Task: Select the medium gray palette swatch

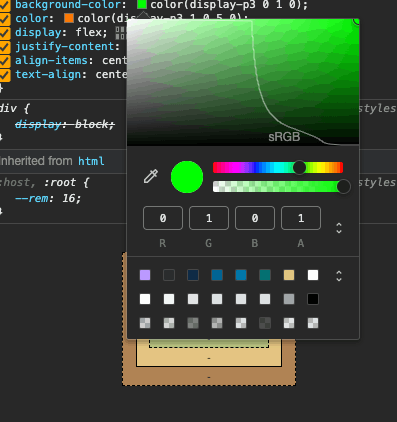Action: point(289,299)
